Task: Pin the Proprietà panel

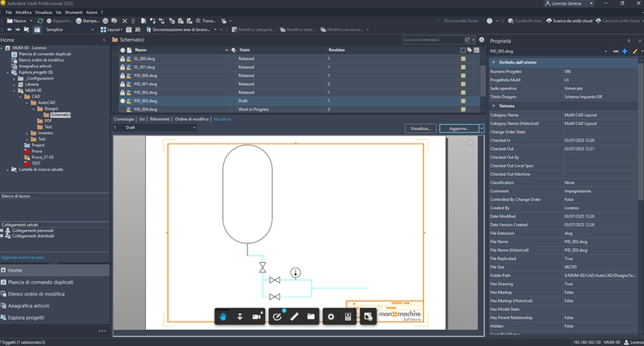Action: point(629,41)
